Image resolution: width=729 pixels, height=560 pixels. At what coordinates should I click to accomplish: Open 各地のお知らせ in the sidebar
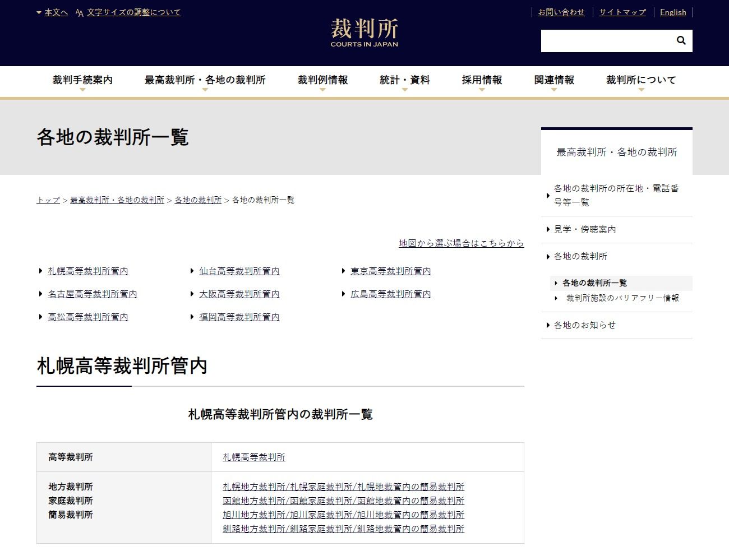coord(584,325)
